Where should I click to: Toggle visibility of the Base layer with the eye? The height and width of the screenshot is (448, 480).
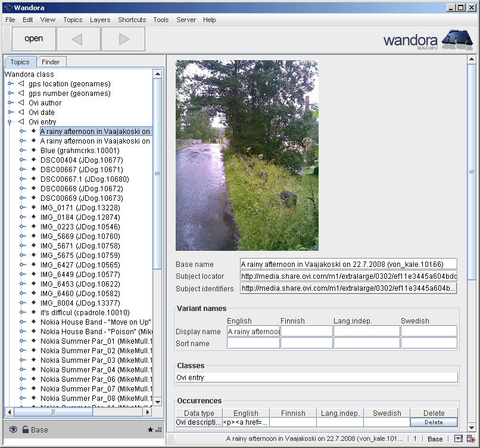(x=13, y=429)
